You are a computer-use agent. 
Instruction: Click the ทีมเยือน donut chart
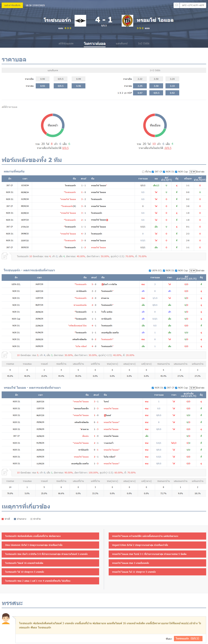(x=155, y=125)
